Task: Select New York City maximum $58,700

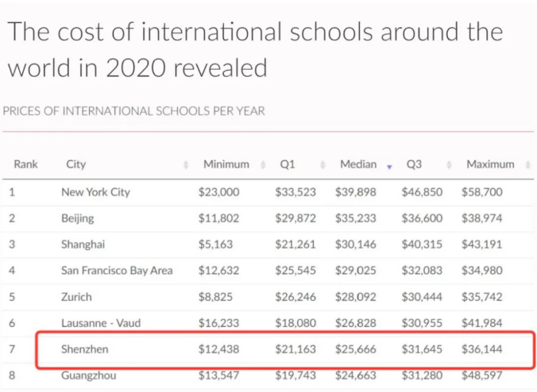Action: click(482, 192)
